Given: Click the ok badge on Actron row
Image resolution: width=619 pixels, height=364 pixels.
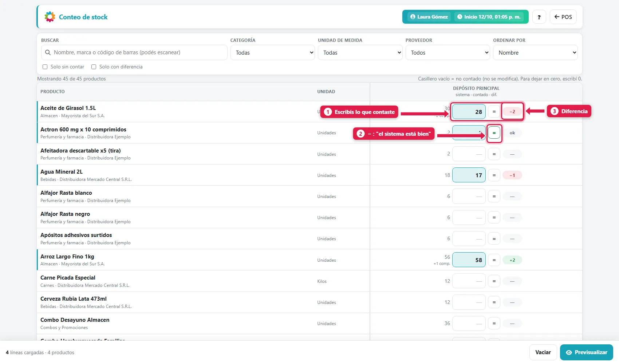Looking at the screenshot, I should pyautogui.click(x=512, y=133).
